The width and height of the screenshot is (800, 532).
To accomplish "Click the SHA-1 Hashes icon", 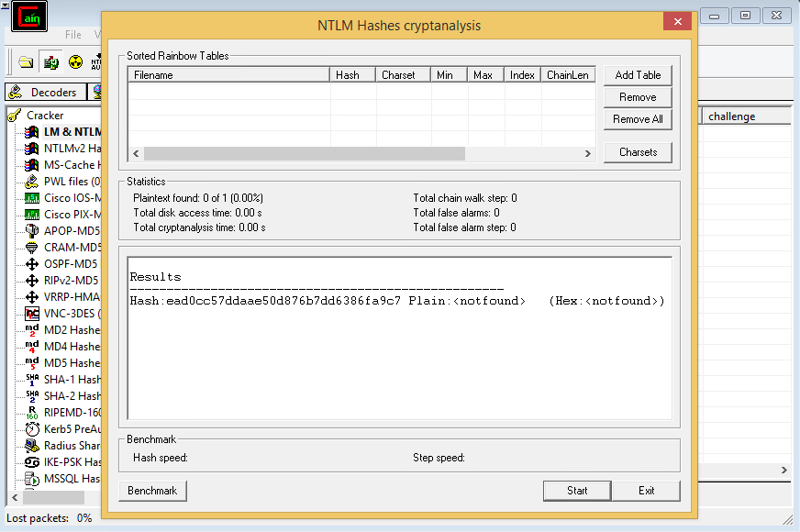I will (x=31, y=380).
